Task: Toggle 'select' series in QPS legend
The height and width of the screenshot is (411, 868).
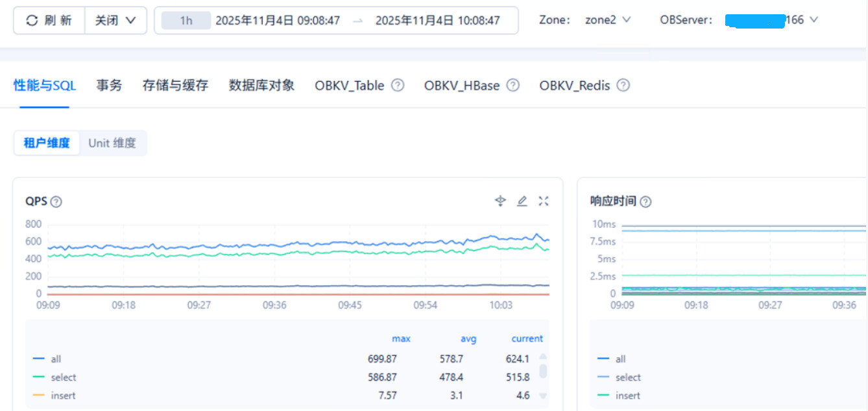Action: pyautogui.click(x=63, y=377)
